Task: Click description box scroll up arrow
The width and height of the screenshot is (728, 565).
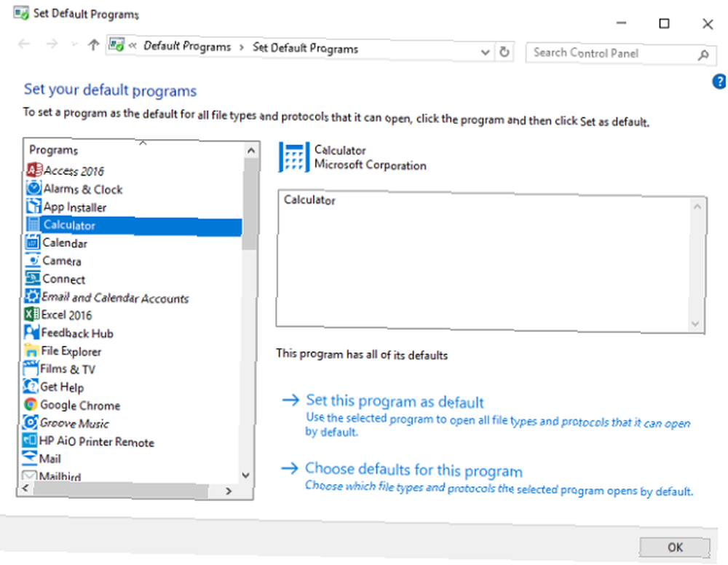Action: point(697,206)
